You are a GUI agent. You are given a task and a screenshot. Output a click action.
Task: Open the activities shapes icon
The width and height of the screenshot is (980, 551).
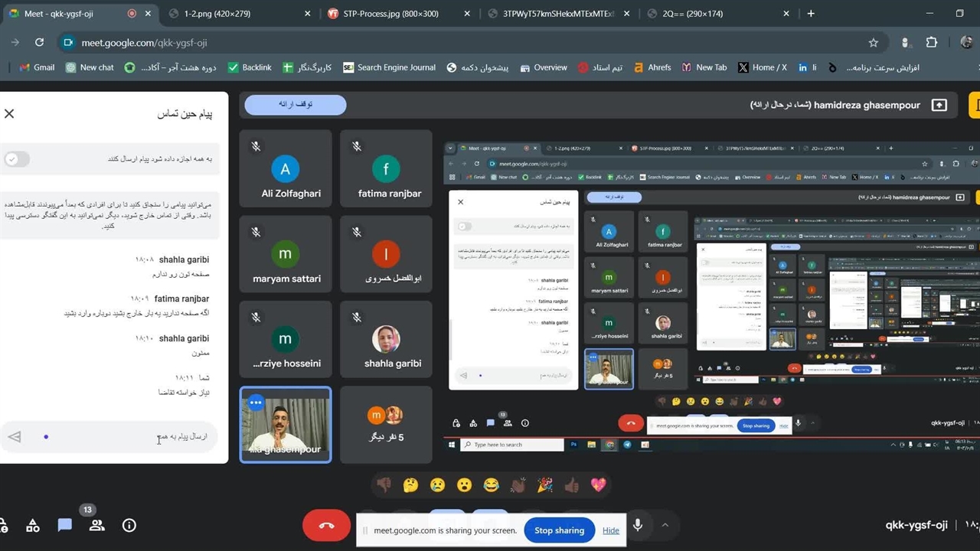pyautogui.click(x=32, y=526)
